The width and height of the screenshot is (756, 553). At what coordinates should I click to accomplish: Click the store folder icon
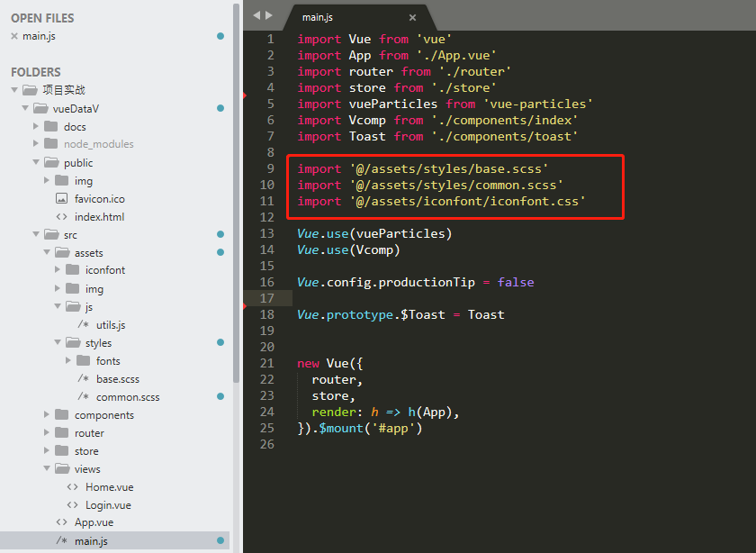tap(62, 450)
